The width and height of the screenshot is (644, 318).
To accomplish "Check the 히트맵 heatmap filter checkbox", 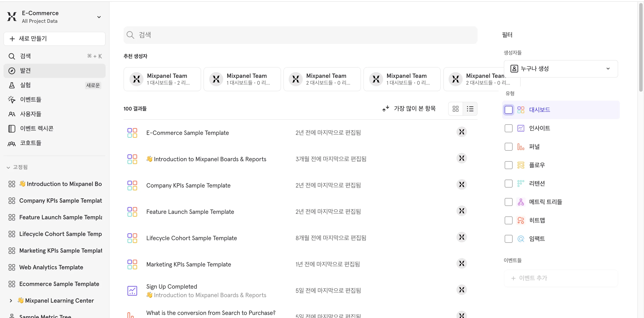I will point(508,220).
